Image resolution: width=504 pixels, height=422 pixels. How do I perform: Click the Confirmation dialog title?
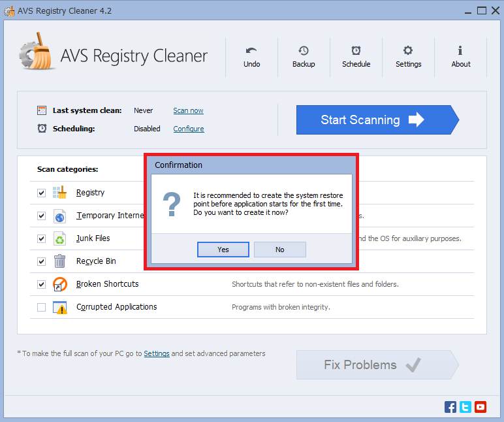[178, 165]
